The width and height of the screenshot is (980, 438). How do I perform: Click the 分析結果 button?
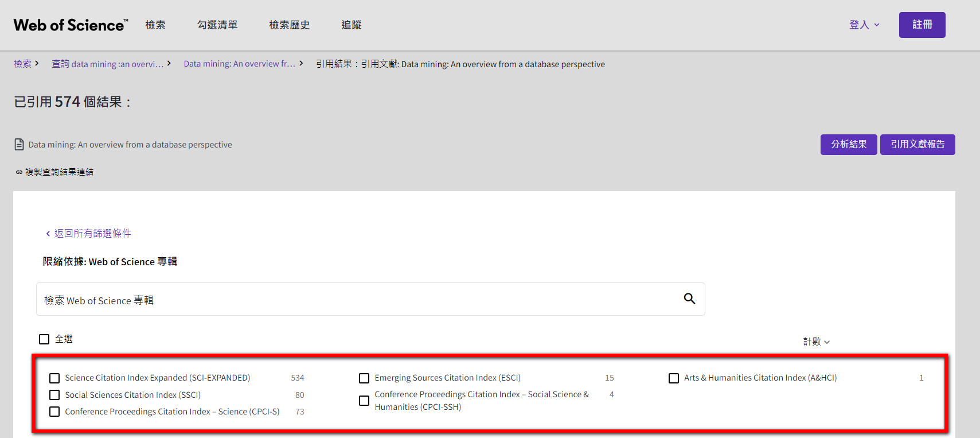pyautogui.click(x=849, y=144)
